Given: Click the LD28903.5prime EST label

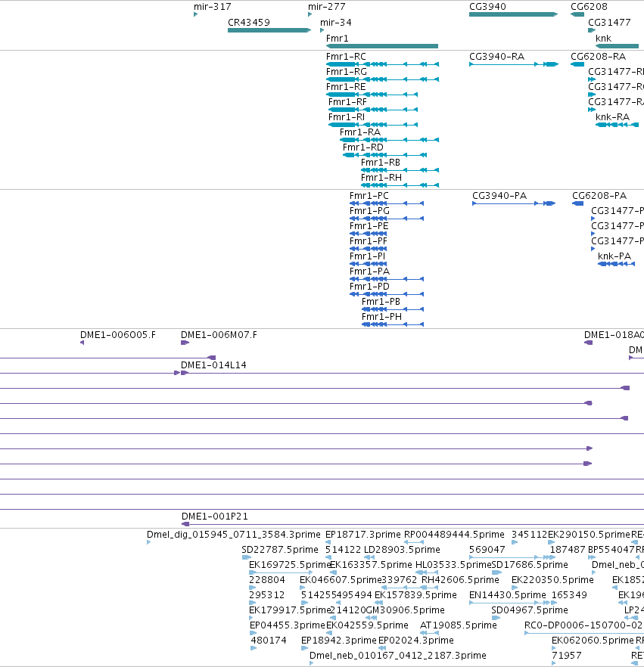Looking at the screenshot, I should tap(402, 550).
